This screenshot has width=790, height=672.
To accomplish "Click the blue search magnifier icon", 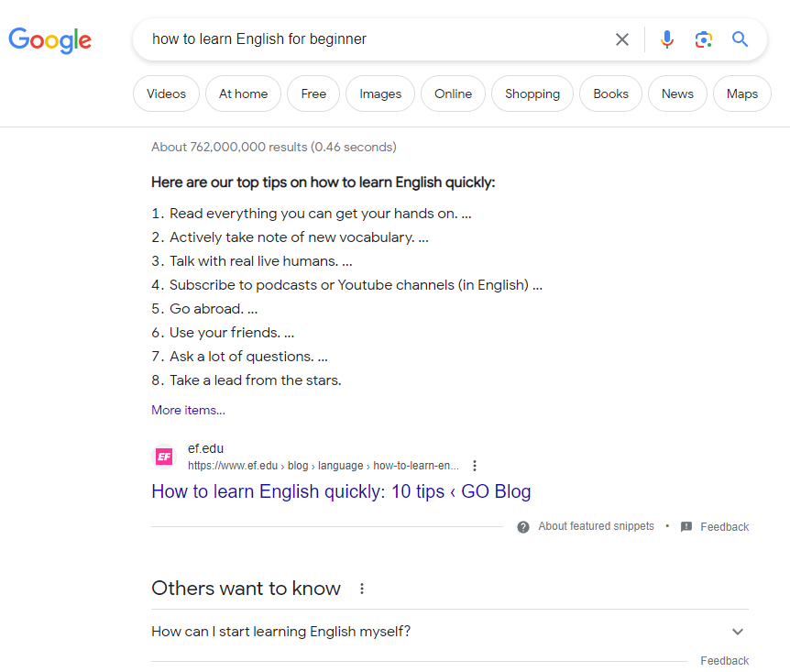I will (x=741, y=39).
